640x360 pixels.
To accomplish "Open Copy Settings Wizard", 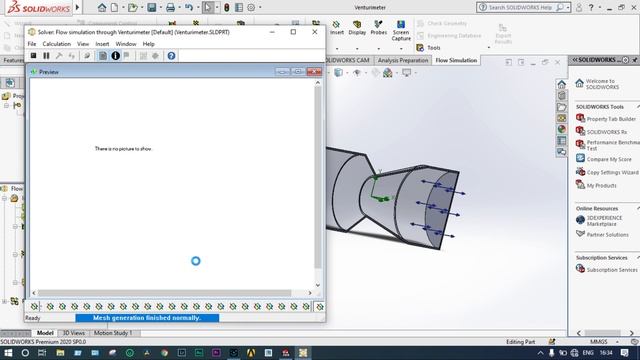I will pos(607,172).
